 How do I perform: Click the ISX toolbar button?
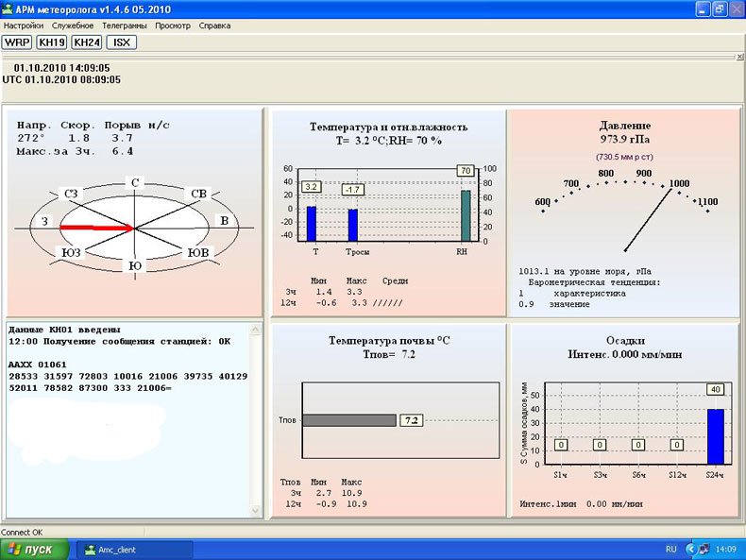[121, 42]
